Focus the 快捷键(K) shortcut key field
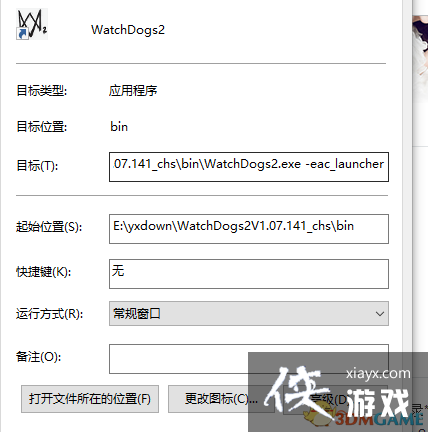This screenshot has width=428, height=432. pos(249,274)
